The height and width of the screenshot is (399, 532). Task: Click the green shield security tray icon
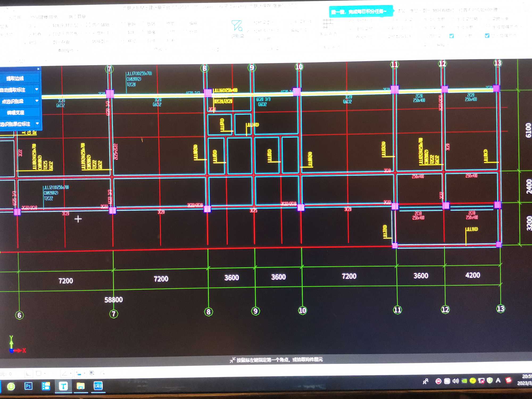coord(490,380)
